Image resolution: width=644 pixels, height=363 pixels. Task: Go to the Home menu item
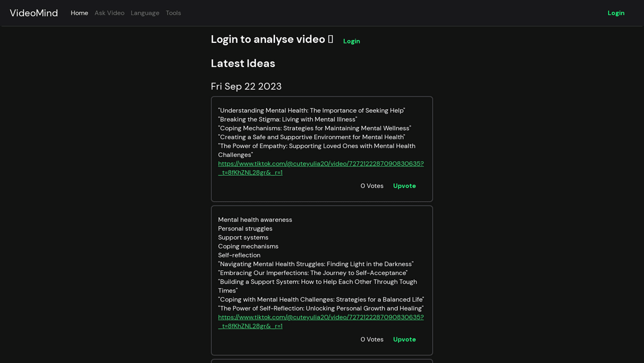point(79,13)
